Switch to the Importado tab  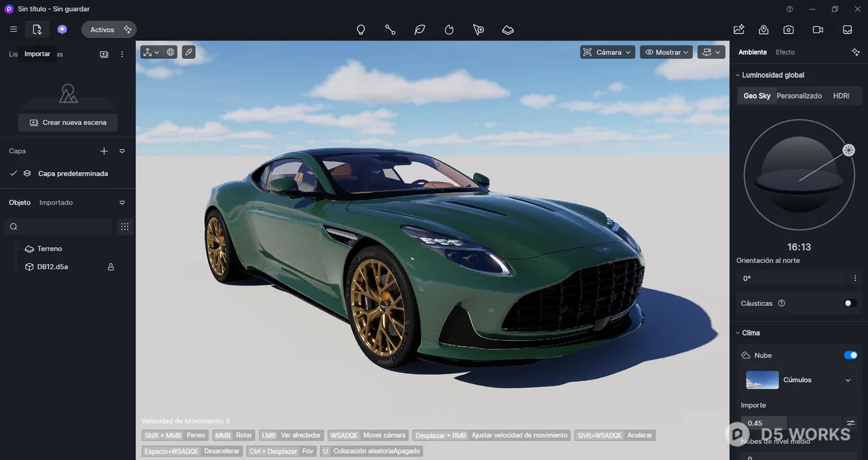pyautogui.click(x=56, y=202)
